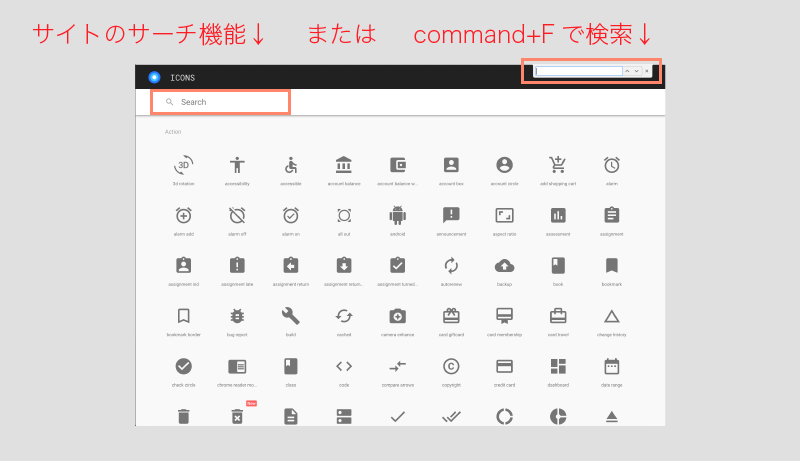Screen dimensions: 800x461
Task: Select the date range calendar icon
Action: pyautogui.click(x=612, y=365)
